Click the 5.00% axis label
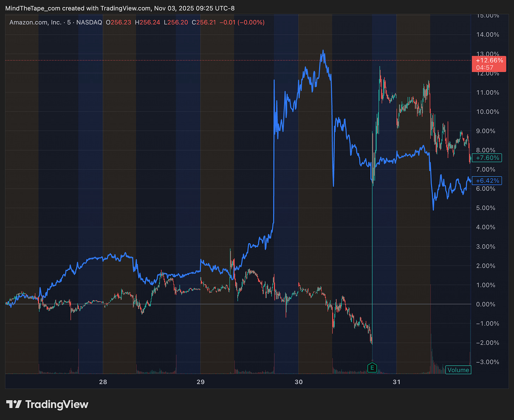The width and height of the screenshot is (514, 420). [x=485, y=208]
